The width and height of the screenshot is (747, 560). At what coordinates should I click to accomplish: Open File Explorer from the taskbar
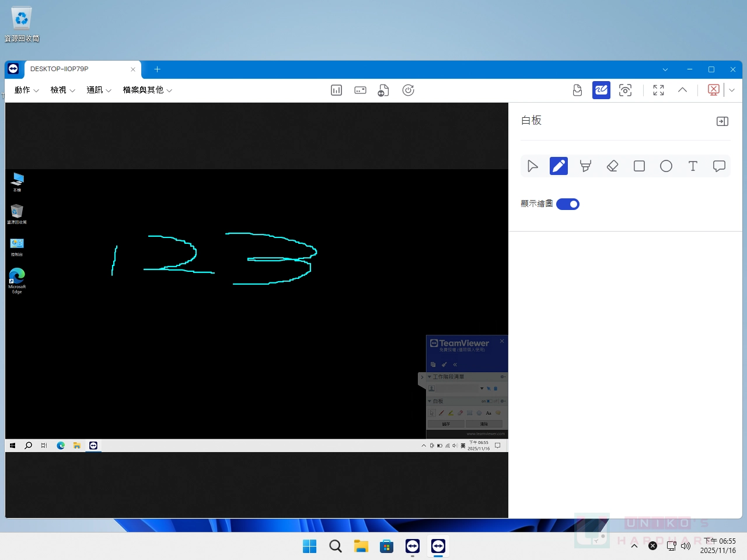(x=361, y=546)
